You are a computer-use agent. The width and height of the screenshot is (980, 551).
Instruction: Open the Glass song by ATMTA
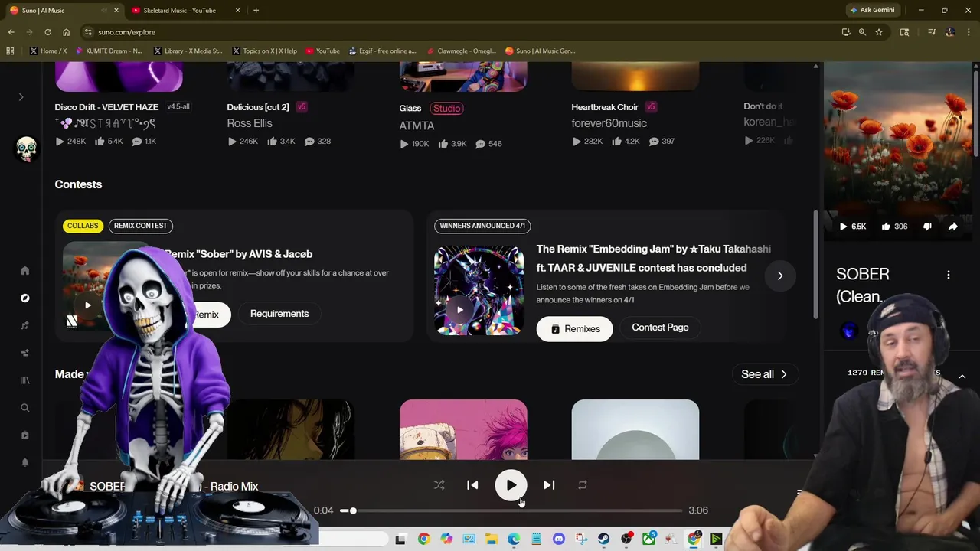pyautogui.click(x=410, y=109)
